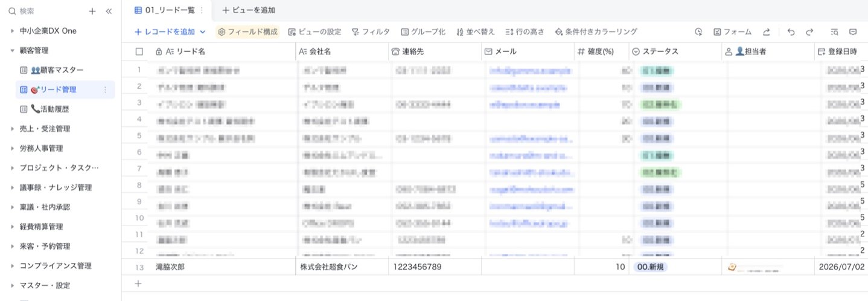868x301 pixels.
Task: Expand the 来客・予約管理 folder
Action: pyautogui.click(x=12, y=246)
